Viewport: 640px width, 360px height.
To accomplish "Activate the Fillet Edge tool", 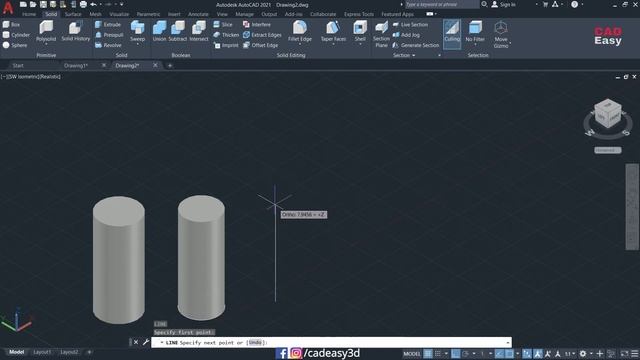I will 300,31.
